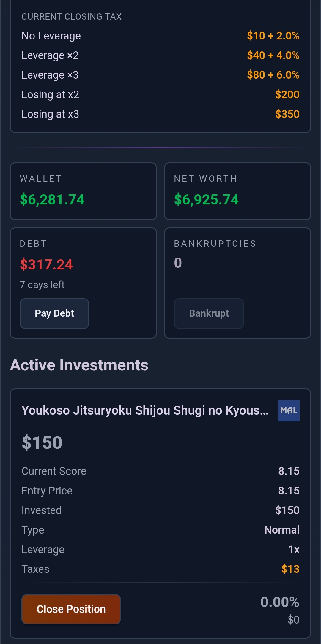Viewport: 321px width, 644px height.
Task: Click the Current Closing Tax header
Action: click(x=72, y=17)
